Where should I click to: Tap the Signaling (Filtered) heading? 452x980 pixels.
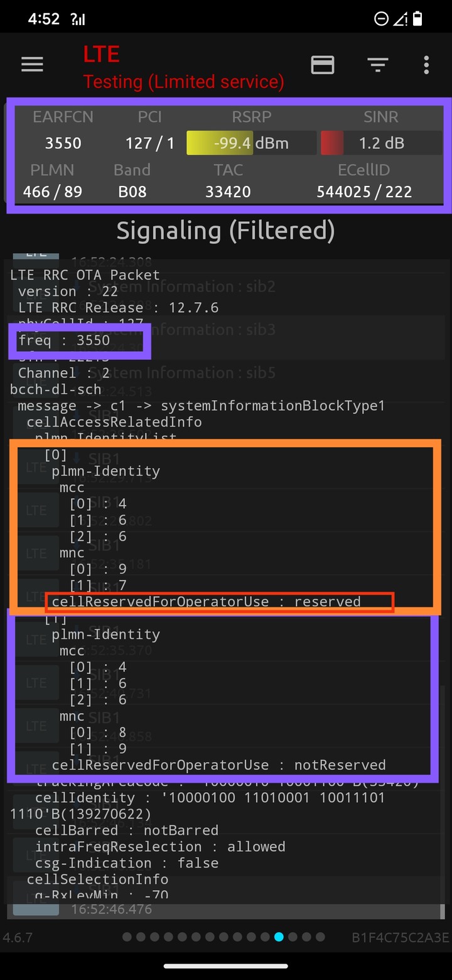coord(226,231)
